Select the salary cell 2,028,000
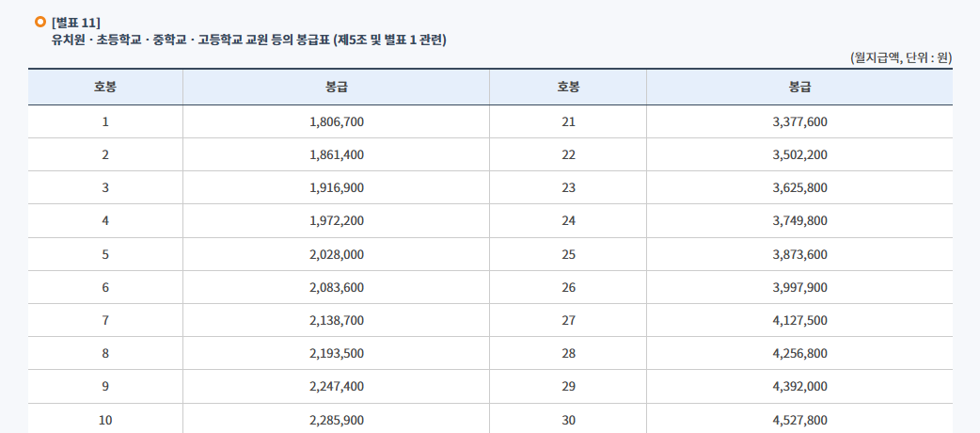 click(337, 255)
